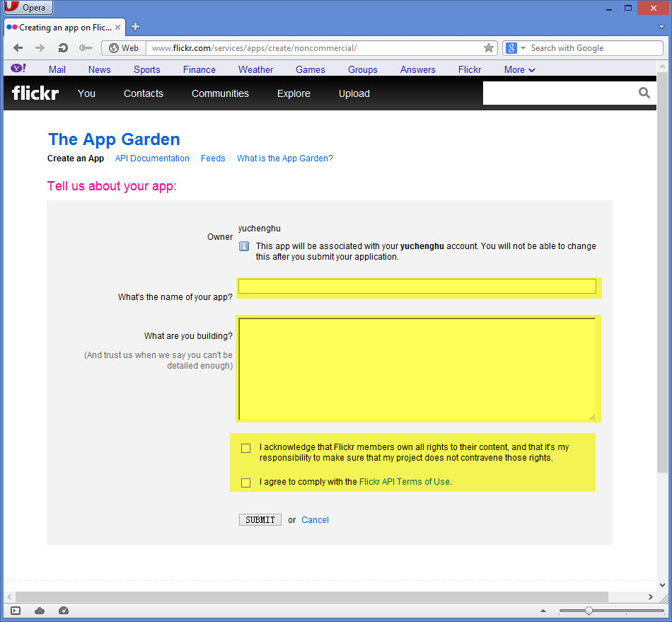Toggle the panels button in status bar
This screenshot has height=622, width=672.
16,611
